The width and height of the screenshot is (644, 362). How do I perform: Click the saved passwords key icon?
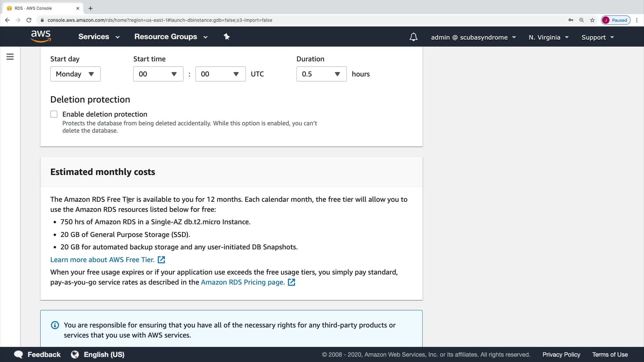point(571,20)
